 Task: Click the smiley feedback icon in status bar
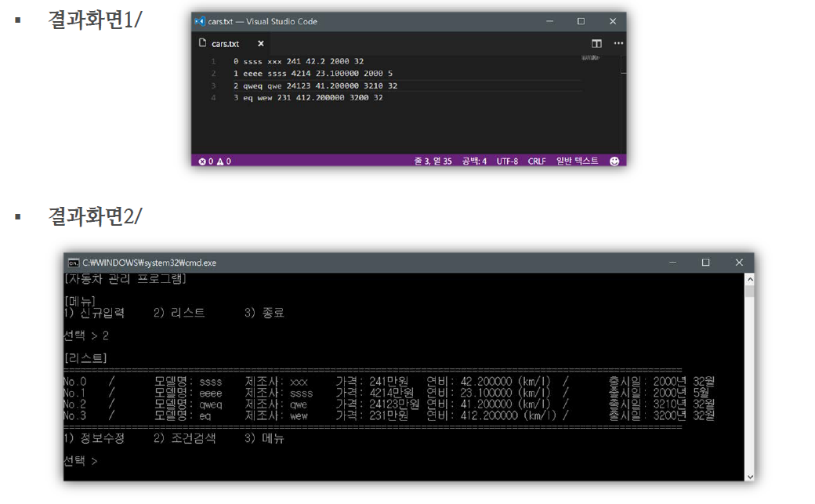tap(614, 161)
